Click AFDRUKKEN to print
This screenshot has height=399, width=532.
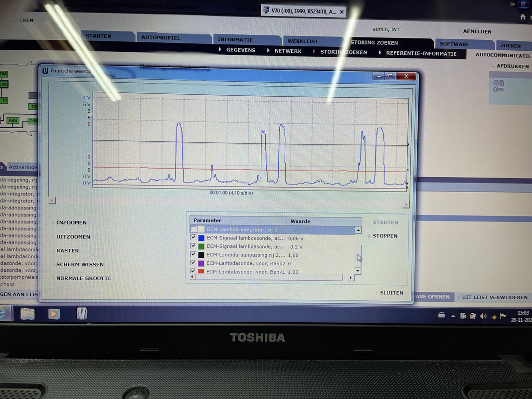513,66
